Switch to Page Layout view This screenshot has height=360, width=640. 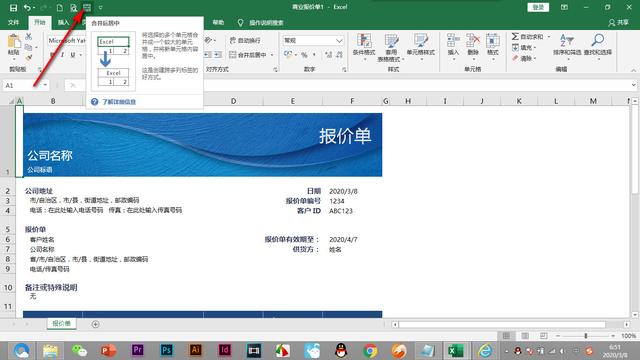click(525, 336)
